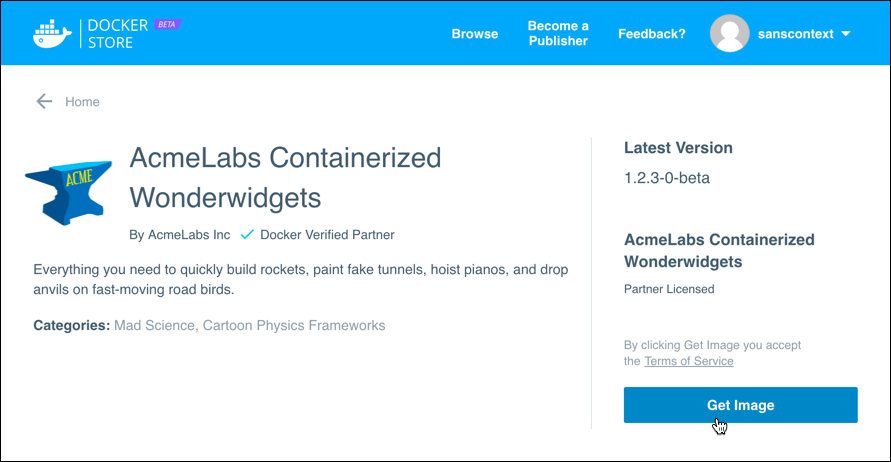Image resolution: width=891 pixels, height=462 pixels.
Task: Click the Docker Store title text
Action: [117, 33]
